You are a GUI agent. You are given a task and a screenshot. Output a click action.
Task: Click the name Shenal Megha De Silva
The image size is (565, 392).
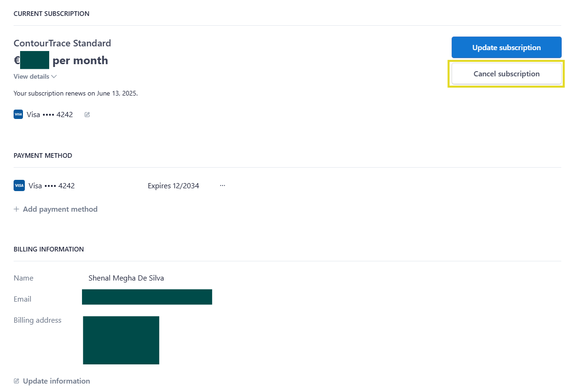pyautogui.click(x=126, y=278)
